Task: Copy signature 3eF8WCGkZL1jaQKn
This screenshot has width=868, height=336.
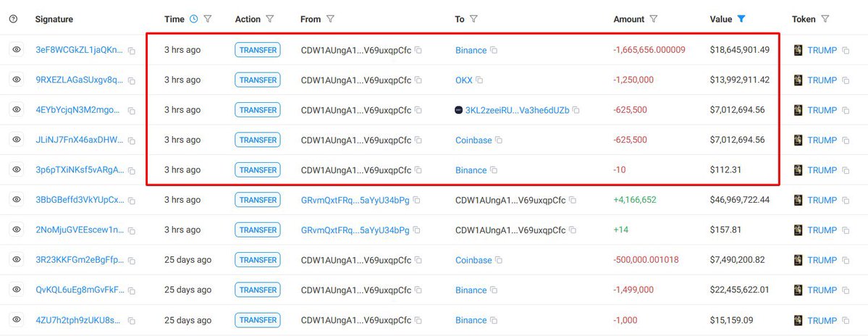Action: pyautogui.click(x=132, y=51)
